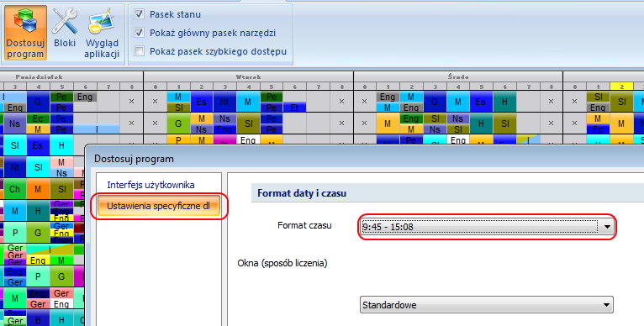Select the teal H lesson on Środa period 6

pyautogui.click(x=504, y=102)
